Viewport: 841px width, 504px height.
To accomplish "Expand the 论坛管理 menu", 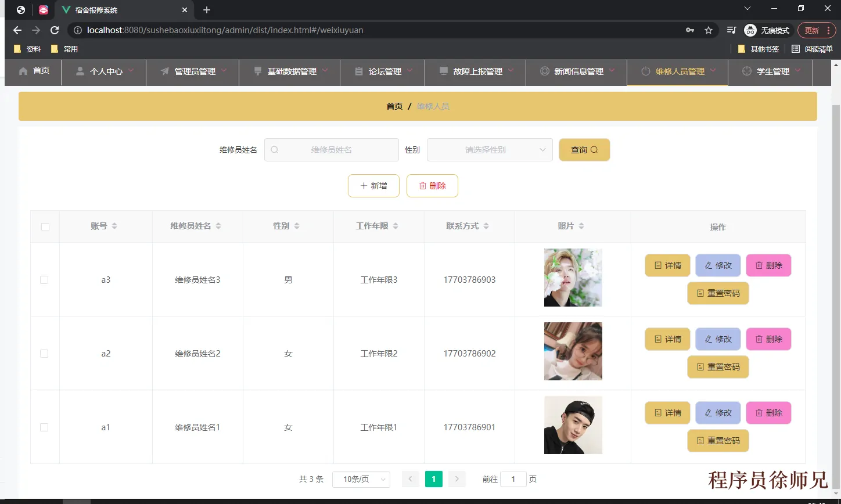I will click(x=382, y=71).
